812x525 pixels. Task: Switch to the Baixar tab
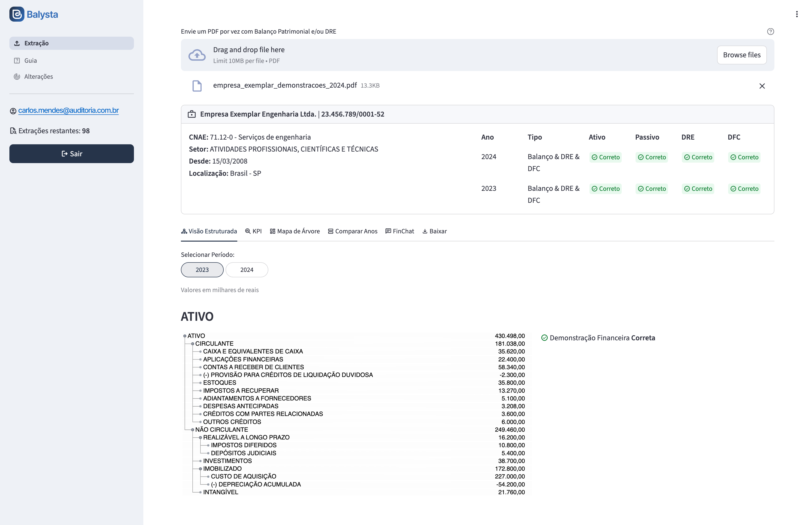tap(434, 231)
